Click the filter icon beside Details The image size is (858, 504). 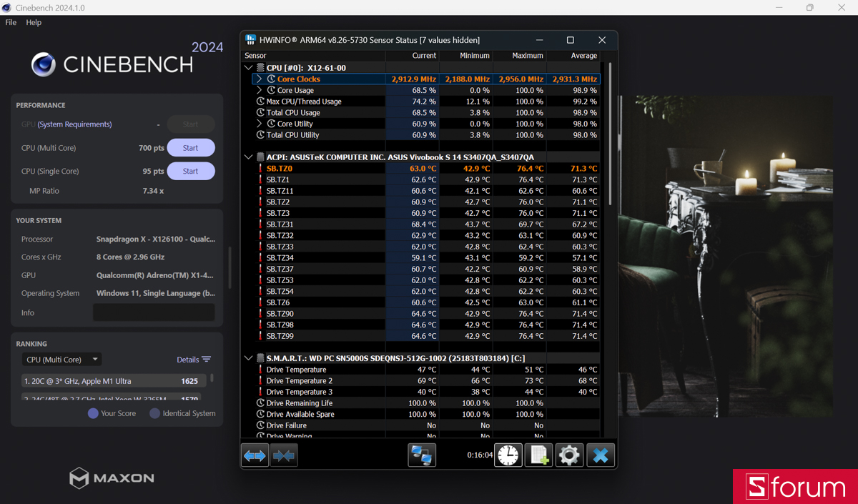click(x=207, y=359)
